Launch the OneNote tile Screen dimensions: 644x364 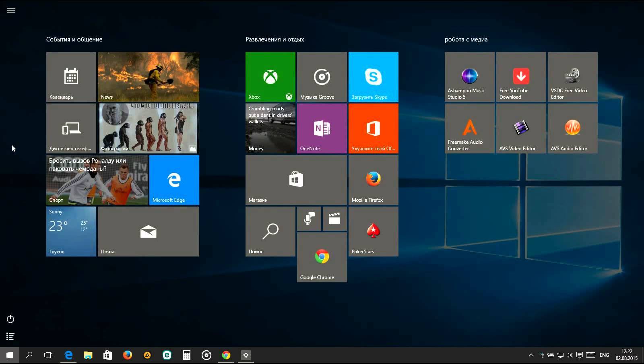tap(322, 128)
